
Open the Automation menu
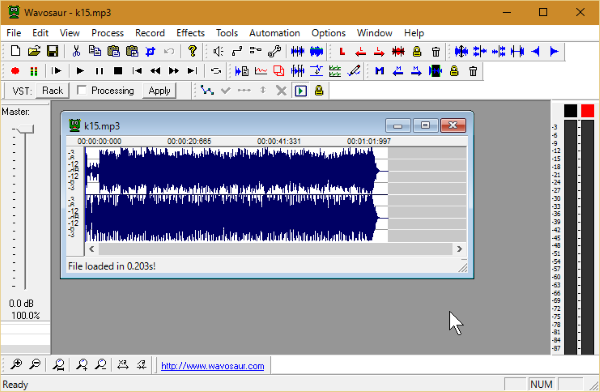(274, 33)
